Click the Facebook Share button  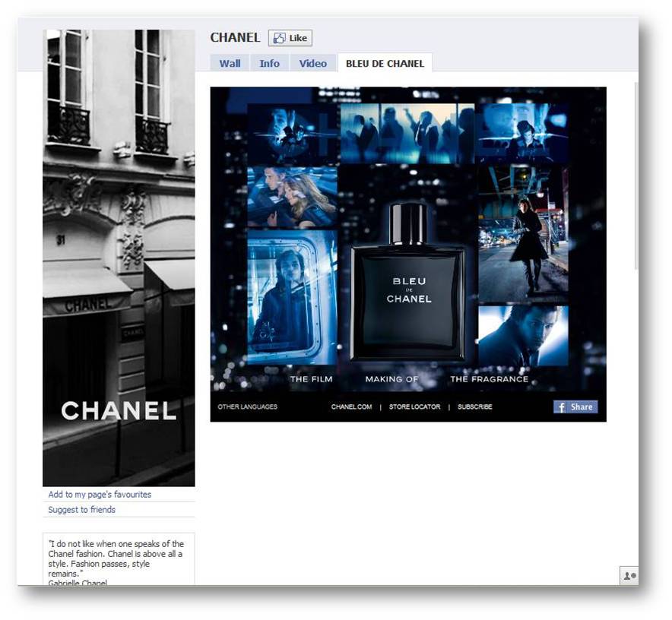[575, 407]
